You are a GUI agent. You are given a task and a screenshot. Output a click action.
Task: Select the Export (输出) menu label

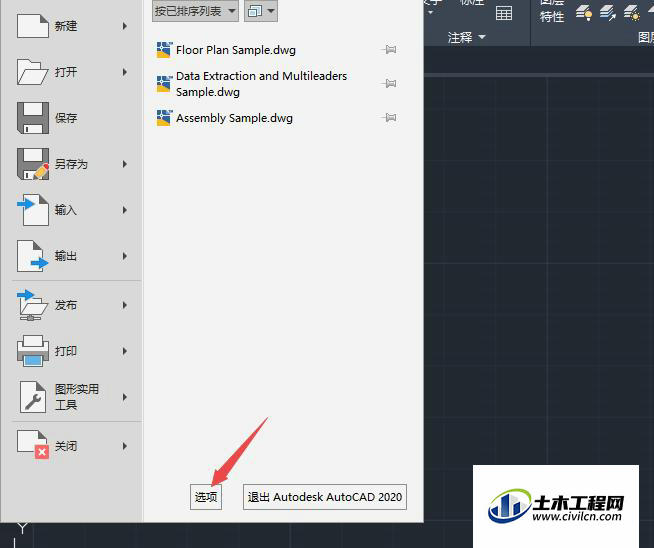coord(66,256)
